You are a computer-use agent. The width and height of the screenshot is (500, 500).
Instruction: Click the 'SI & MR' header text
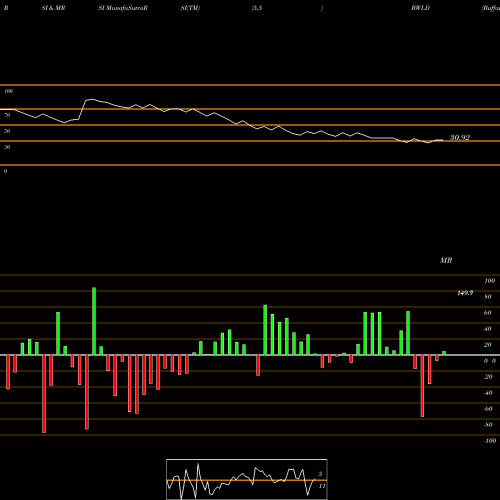point(53,8)
